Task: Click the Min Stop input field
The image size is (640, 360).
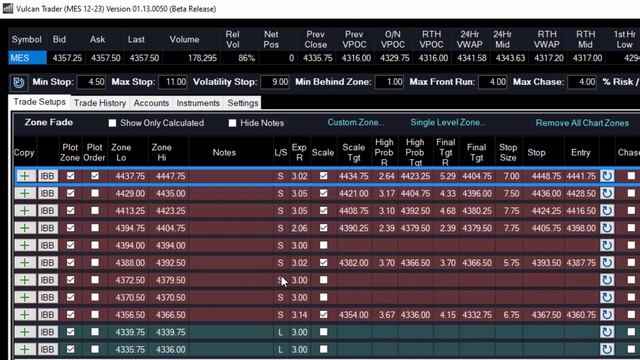Action: 91,82
